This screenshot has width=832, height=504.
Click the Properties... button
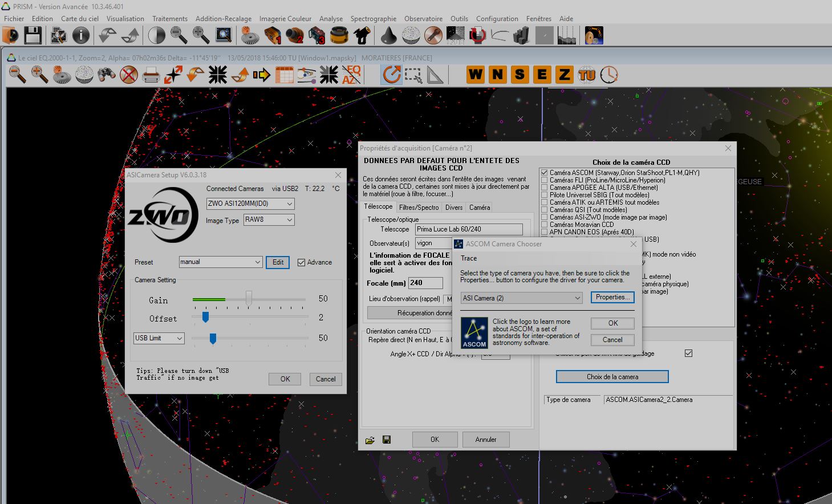(x=612, y=297)
